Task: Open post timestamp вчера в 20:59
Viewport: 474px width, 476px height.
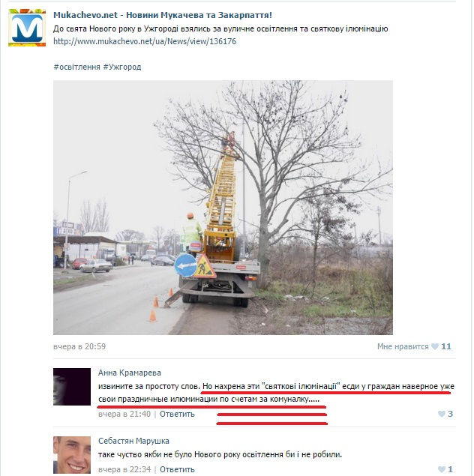Action: pos(79,346)
